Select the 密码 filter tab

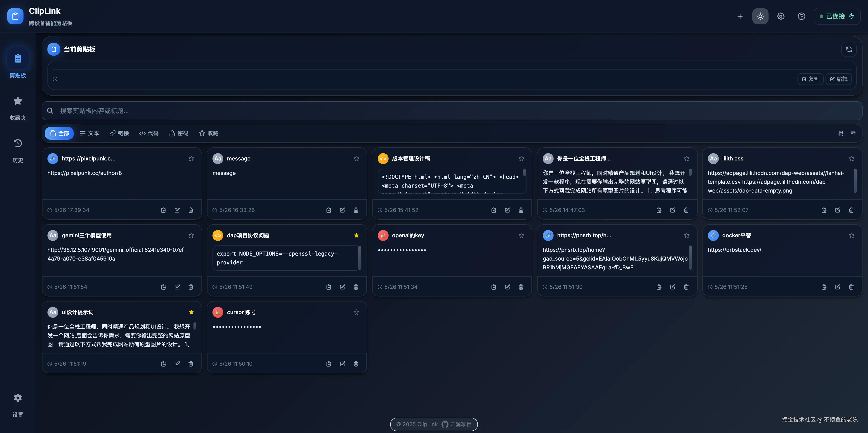click(x=179, y=133)
